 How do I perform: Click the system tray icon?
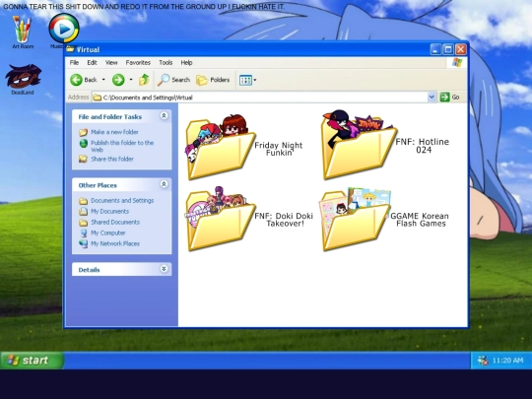click(x=483, y=361)
